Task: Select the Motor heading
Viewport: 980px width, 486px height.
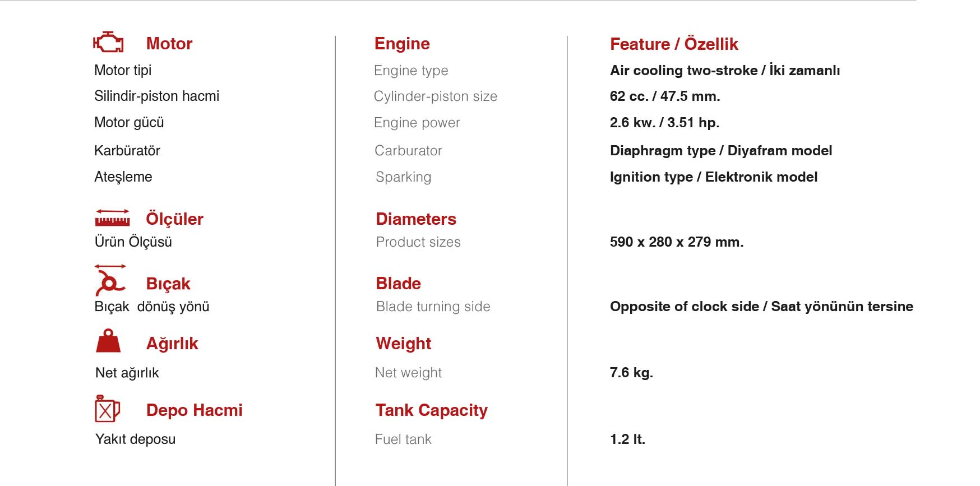Action: [169, 44]
